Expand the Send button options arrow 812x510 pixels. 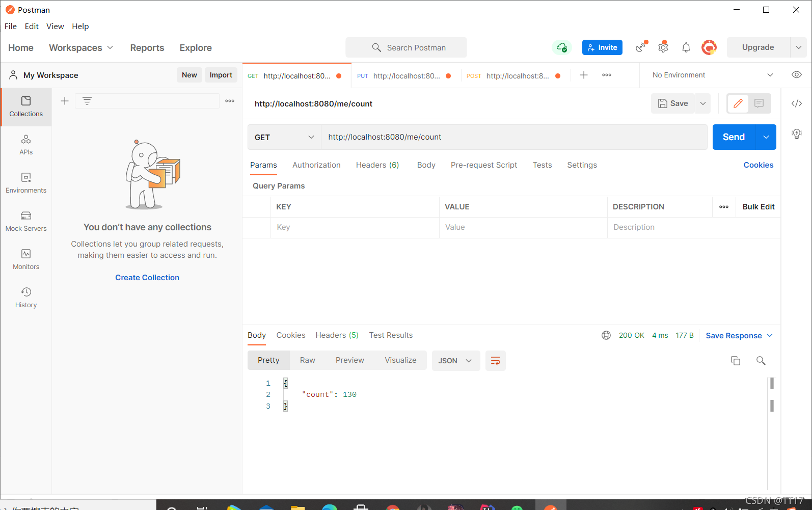point(766,137)
